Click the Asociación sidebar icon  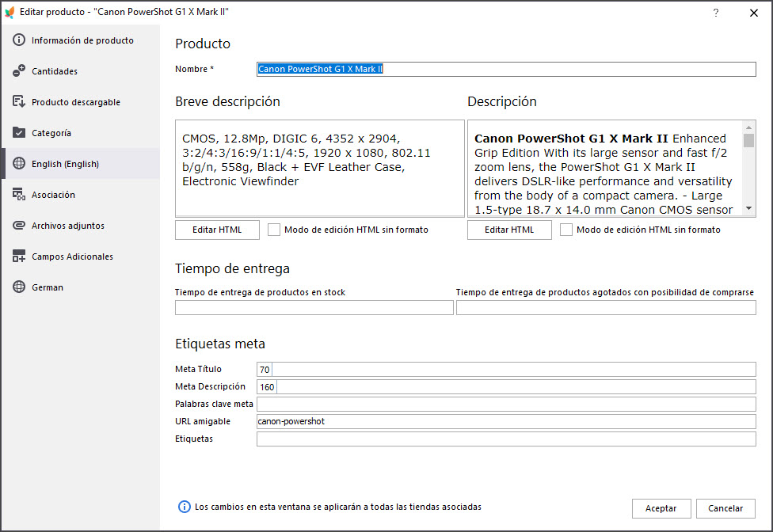pyautogui.click(x=19, y=195)
